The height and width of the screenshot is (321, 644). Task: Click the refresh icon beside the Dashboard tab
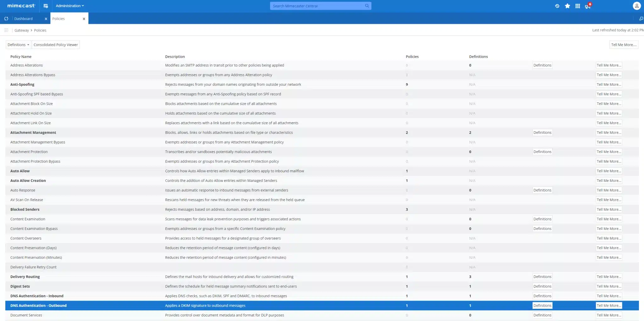[6, 19]
